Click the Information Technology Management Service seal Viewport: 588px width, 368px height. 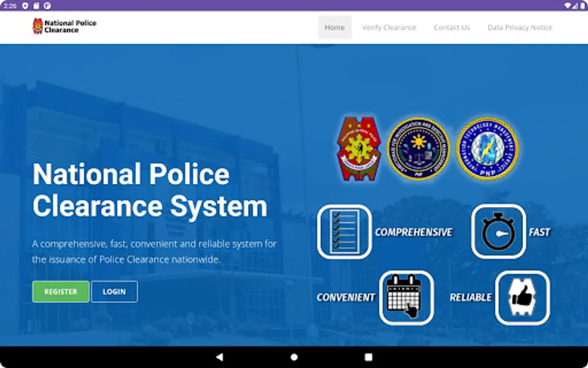(x=488, y=149)
